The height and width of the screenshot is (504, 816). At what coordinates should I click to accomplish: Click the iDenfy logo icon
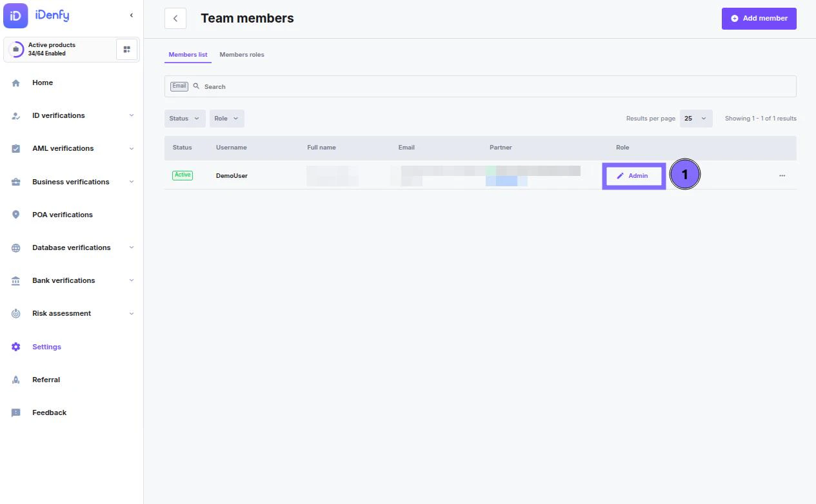click(15, 15)
